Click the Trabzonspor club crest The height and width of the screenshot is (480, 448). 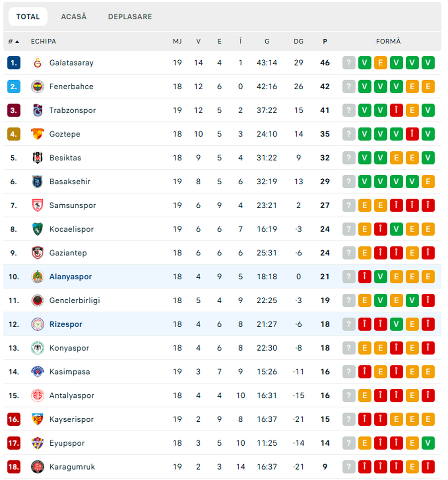pyautogui.click(x=39, y=110)
